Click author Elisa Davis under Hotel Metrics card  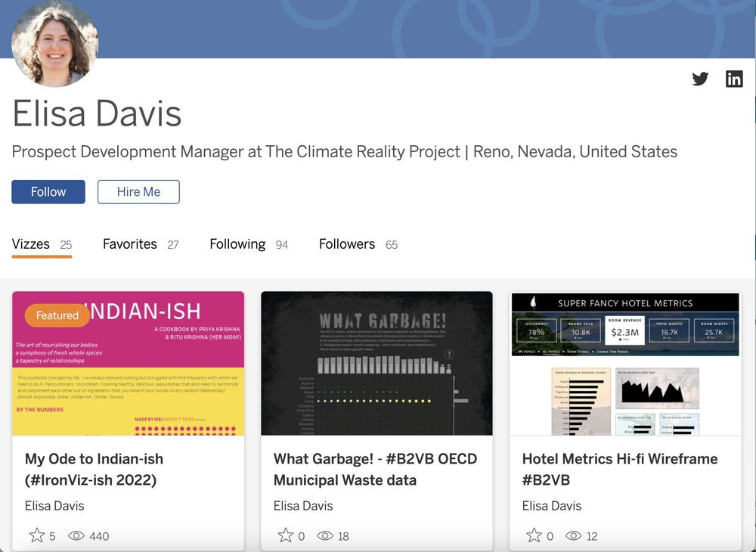552,506
